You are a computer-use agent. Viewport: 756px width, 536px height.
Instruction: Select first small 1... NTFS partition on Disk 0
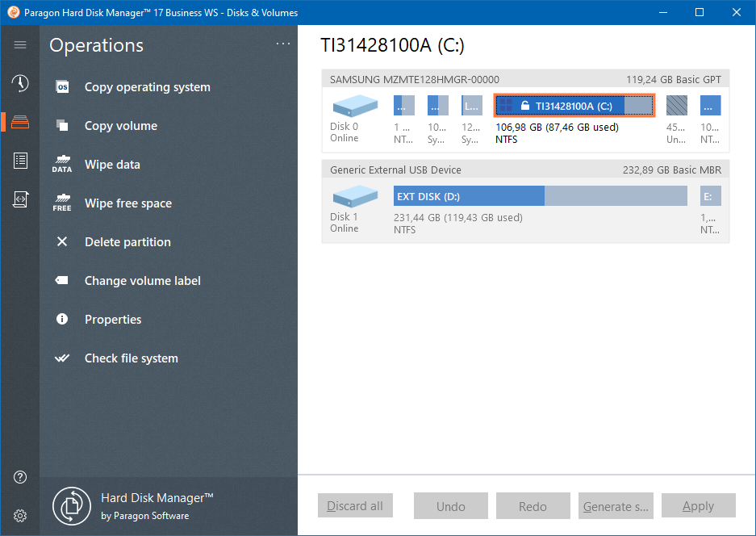coord(404,105)
